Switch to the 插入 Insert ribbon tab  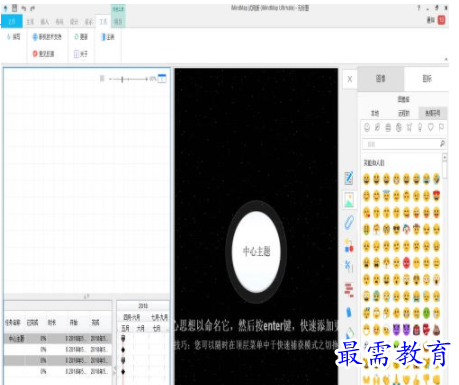45,22
